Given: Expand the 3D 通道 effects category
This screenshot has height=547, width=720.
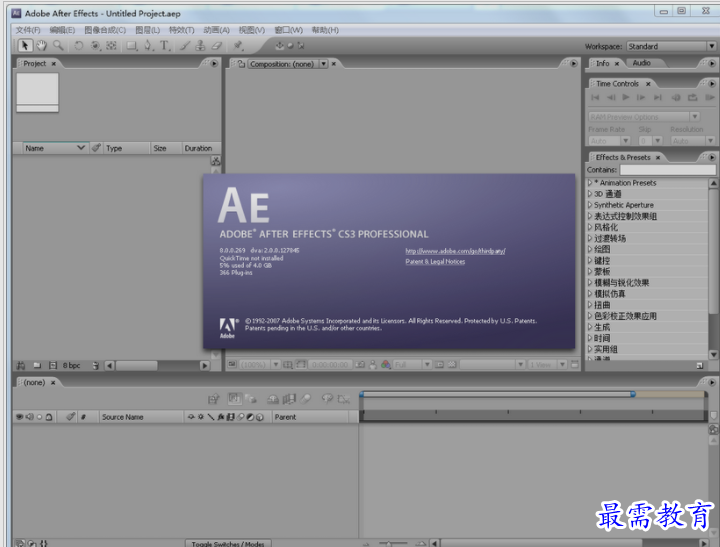Looking at the screenshot, I should pos(590,194).
